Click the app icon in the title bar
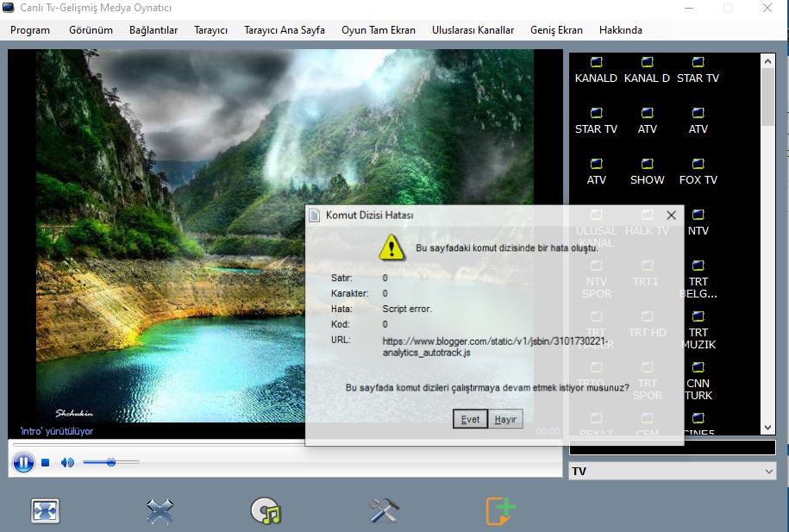Image resolution: width=789 pixels, height=532 pixels. pyautogui.click(x=8, y=8)
